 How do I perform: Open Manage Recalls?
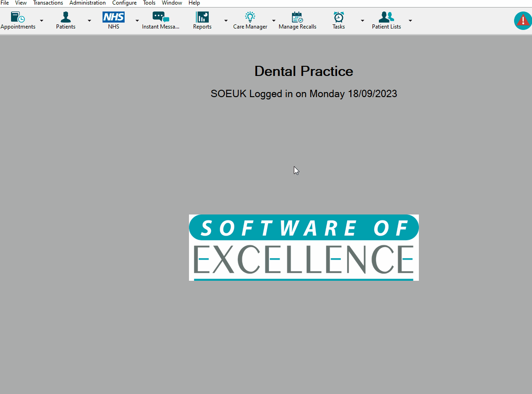click(297, 17)
